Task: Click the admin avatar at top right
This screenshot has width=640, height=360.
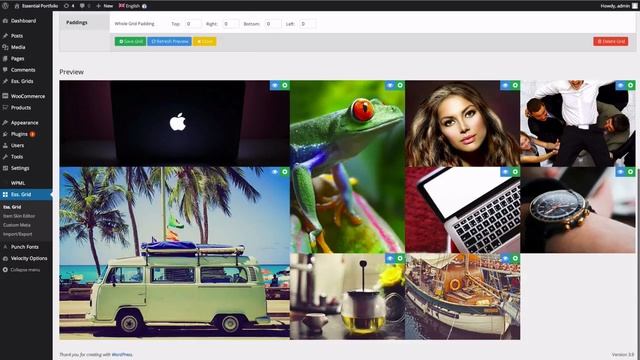Action: coord(635,6)
